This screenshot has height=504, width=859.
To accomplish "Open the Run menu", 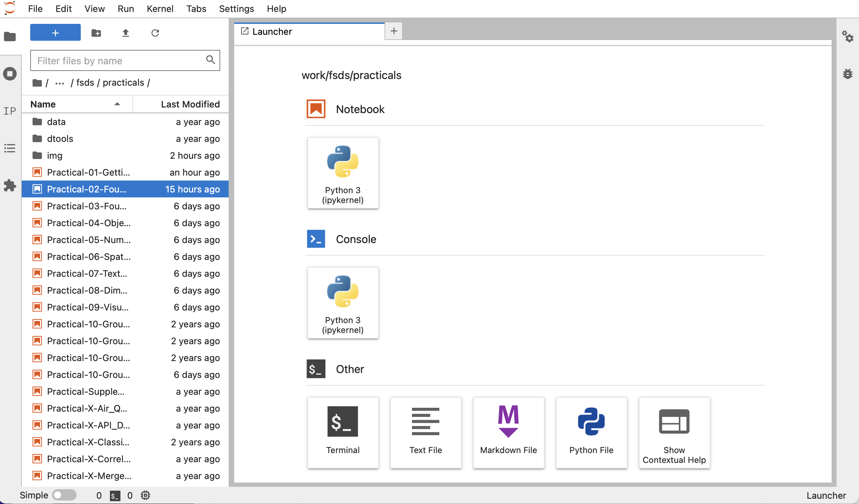I will [126, 9].
